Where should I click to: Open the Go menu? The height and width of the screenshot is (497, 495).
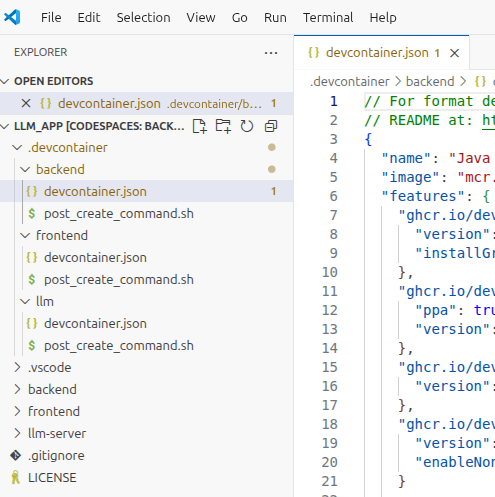[x=239, y=17]
